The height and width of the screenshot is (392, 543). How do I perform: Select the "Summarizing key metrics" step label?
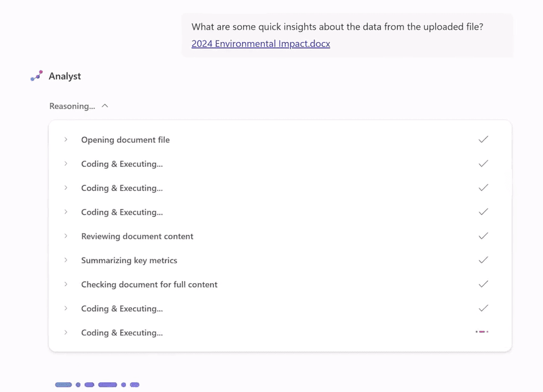pos(129,260)
